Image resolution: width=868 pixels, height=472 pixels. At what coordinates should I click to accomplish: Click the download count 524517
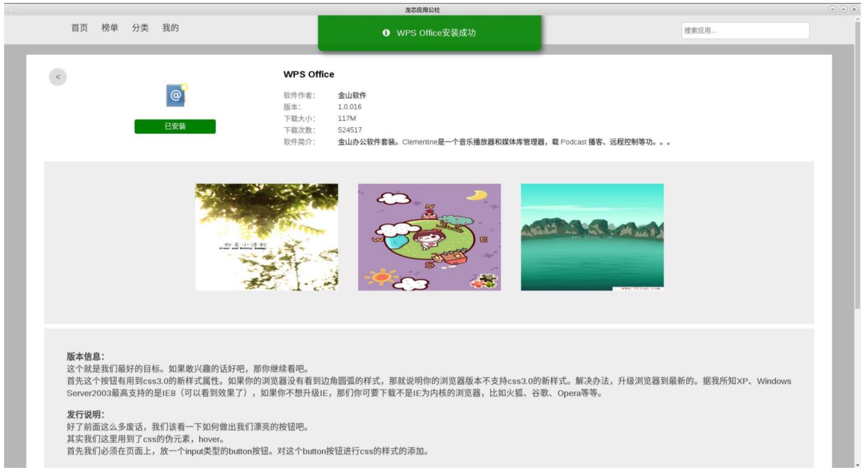[x=350, y=130]
